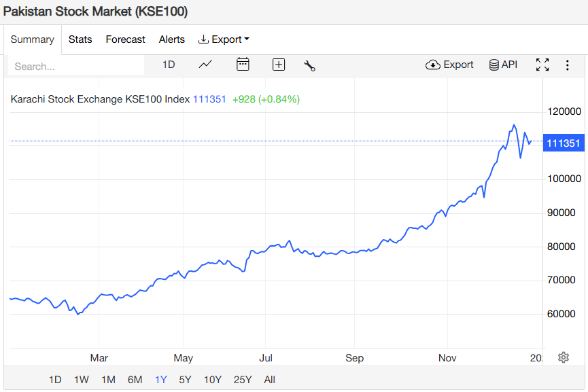Open the 1D interval selector

pos(169,65)
